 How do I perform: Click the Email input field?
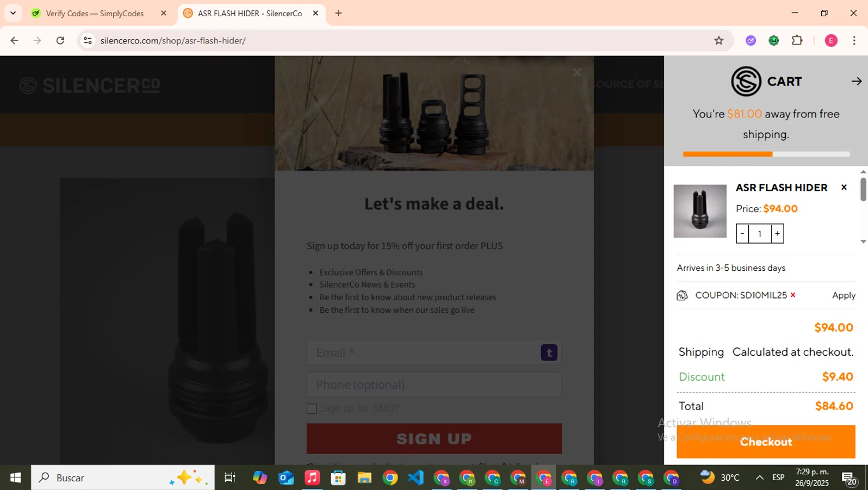[434, 352]
